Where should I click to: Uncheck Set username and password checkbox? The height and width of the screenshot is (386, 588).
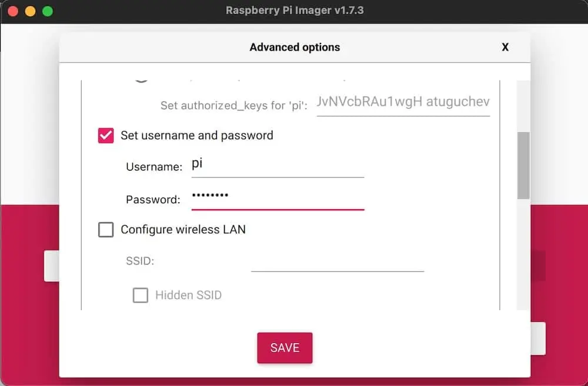click(x=106, y=136)
